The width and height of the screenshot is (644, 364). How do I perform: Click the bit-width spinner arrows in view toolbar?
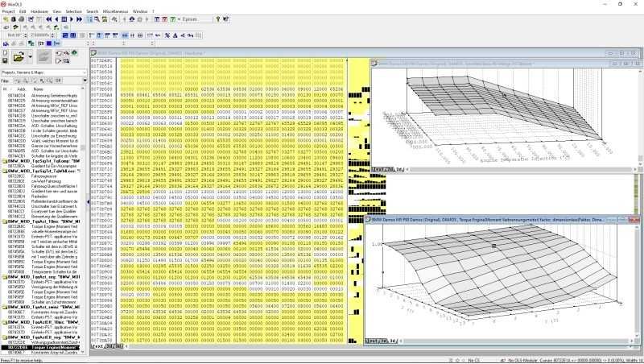click(x=26, y=35)
